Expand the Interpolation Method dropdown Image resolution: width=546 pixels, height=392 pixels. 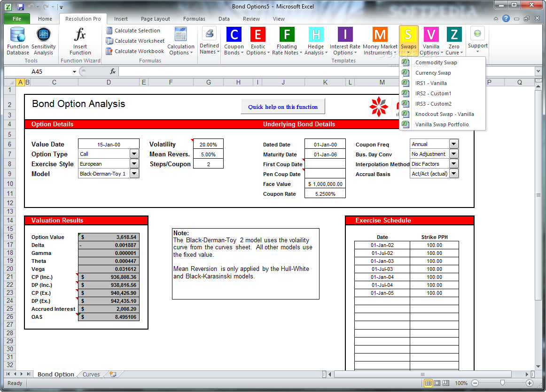pyautogui.click(x=453, y=163)
